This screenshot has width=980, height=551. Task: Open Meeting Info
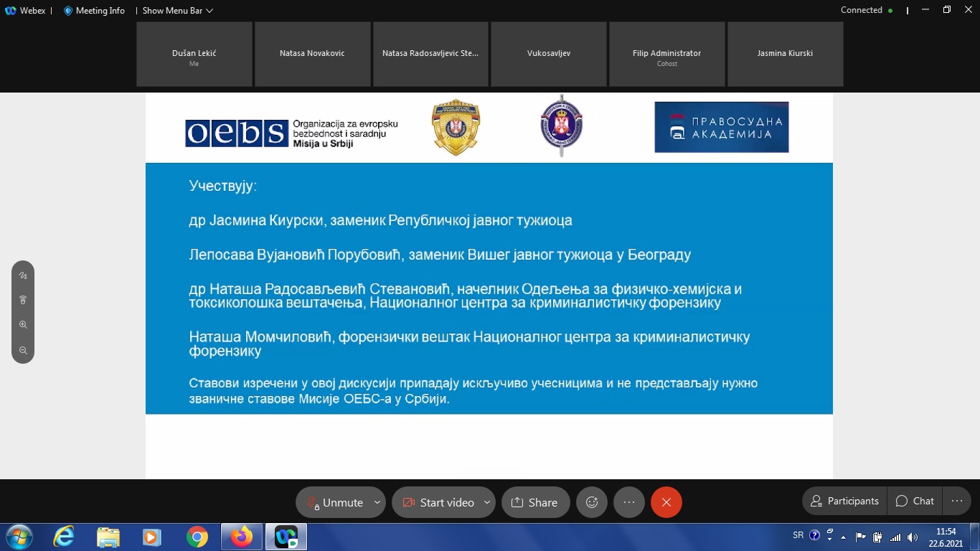point(94,11)
